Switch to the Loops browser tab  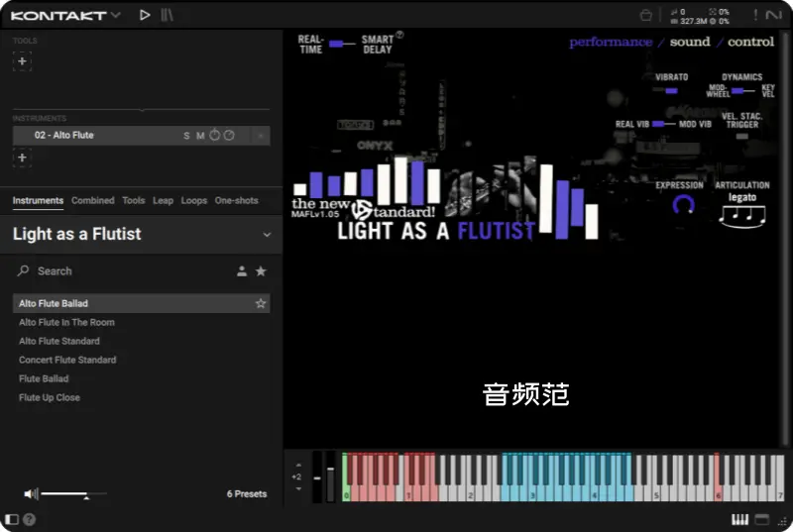(194, 200)
